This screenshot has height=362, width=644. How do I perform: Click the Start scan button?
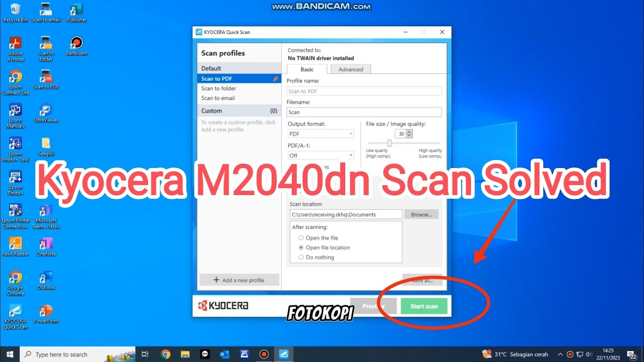click(x=424, y=306)
